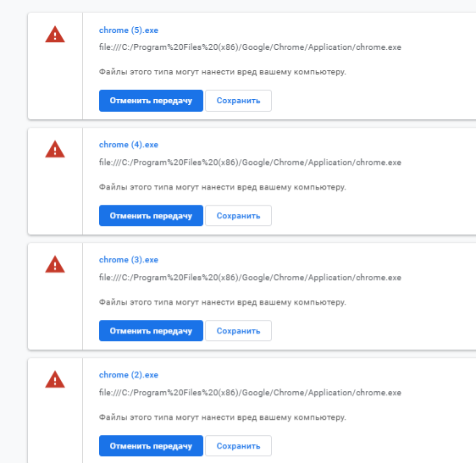
Task: Click Сохранить to keep chrome (2).exe
Action: point(238,446)
